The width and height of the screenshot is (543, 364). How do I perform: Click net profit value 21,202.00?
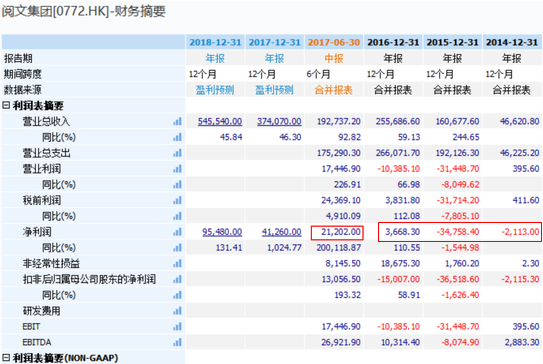[341, 232]
